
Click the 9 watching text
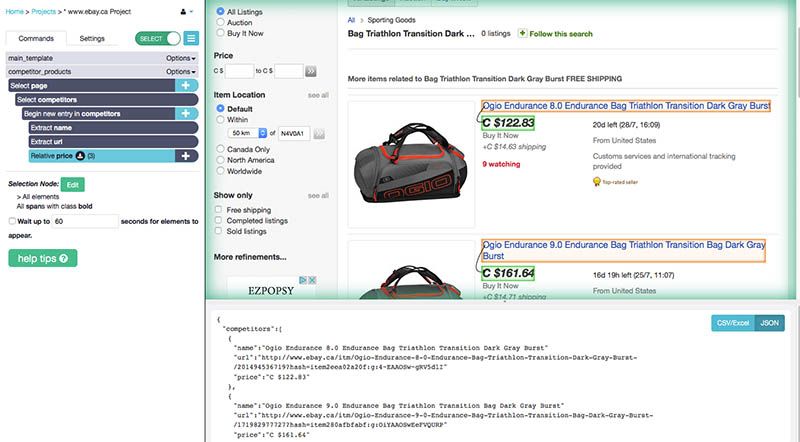point(501,164)
